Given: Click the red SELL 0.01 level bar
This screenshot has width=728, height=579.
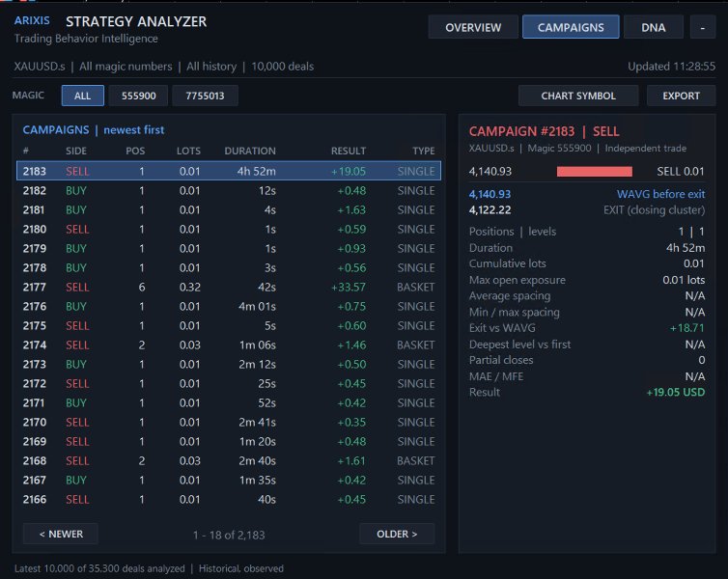Looking at the screenshot, I should (x=595, y=172).
